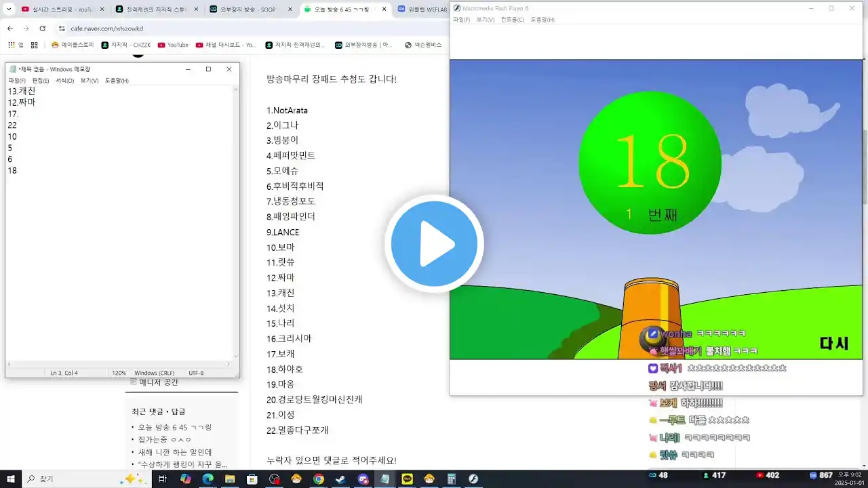Screen dimensions: 868x488
Task: Go back in Chrome browser
Action: pyautogui.click(x=10, y=28)
